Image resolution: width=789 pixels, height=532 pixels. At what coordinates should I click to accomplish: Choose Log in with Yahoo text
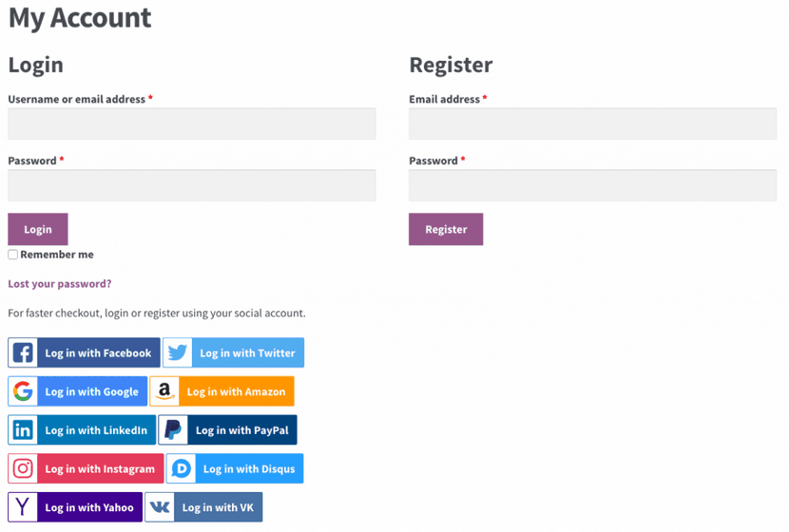[89, 507]
